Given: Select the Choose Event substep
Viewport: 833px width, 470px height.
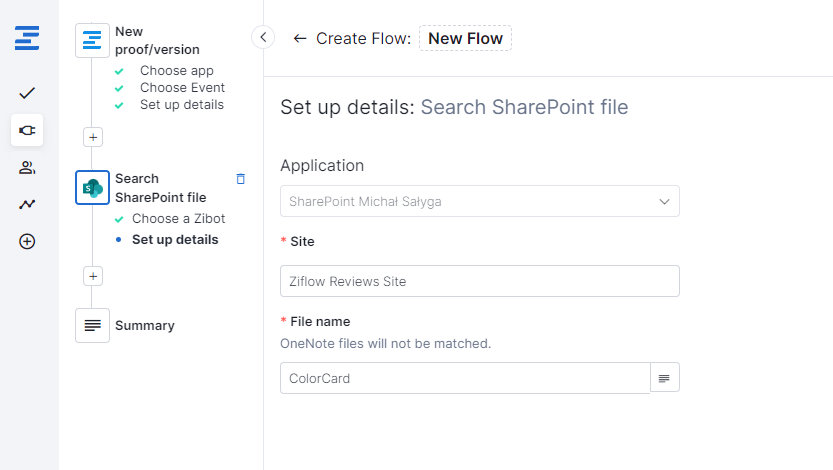Looking at the screenshot, I should click(x=182, y=88).
